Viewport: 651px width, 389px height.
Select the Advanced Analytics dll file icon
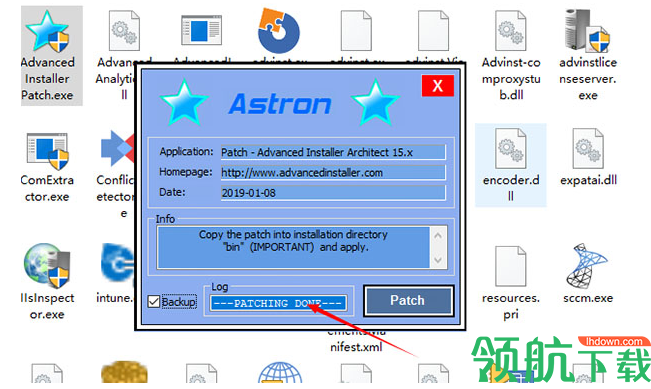[124, 31]
